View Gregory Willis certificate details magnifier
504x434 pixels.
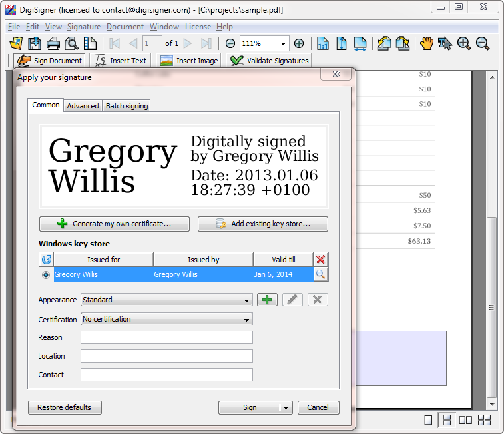coord(320,274)
